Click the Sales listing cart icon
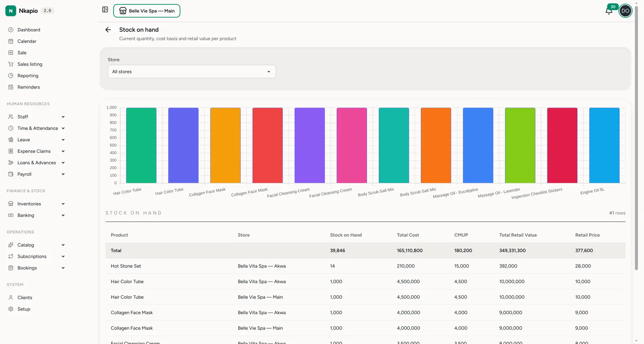The image size is (644, 344). 11,64
